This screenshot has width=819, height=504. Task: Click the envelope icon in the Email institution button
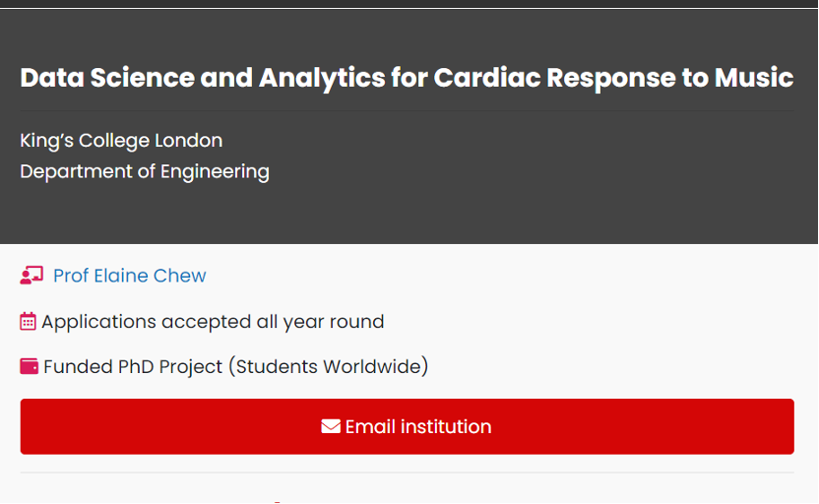click(331, 427)
